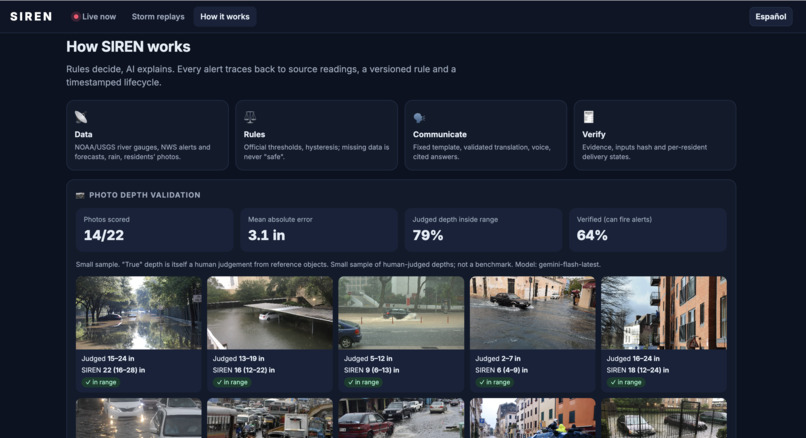
Task: Click the balance scale Rules icon
Action: [250, 117]
